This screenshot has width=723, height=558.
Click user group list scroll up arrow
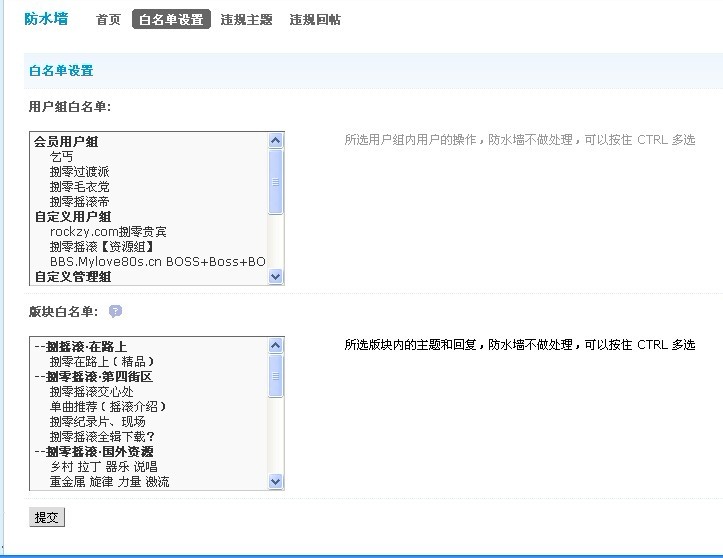coord(275,140)
